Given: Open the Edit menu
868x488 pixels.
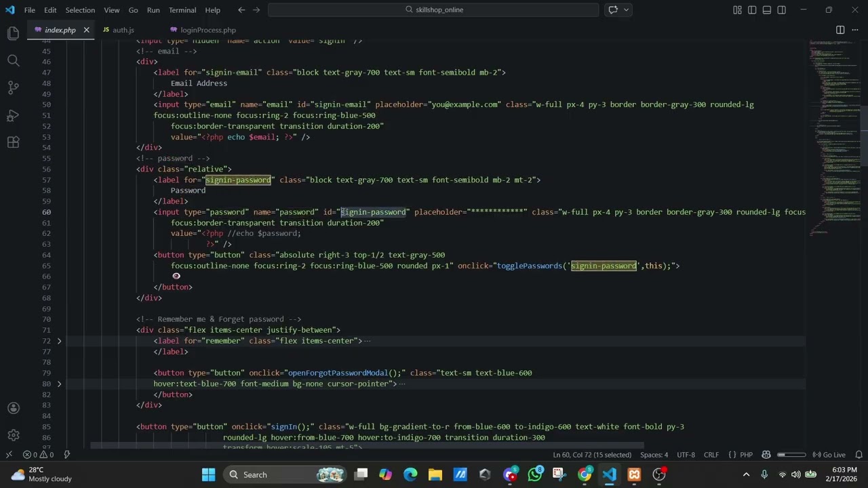Looking at the screenshot, I should pyautogui.click(x=50, y=10).
